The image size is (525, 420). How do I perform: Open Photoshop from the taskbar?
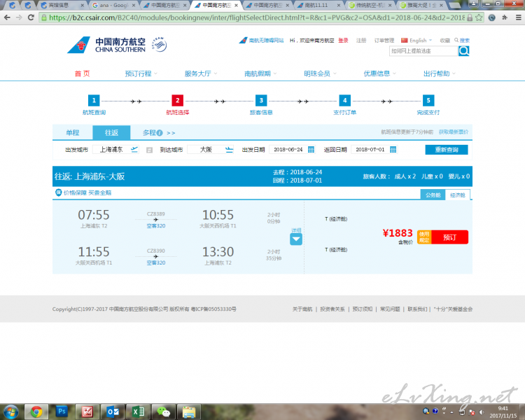(62, 411)
